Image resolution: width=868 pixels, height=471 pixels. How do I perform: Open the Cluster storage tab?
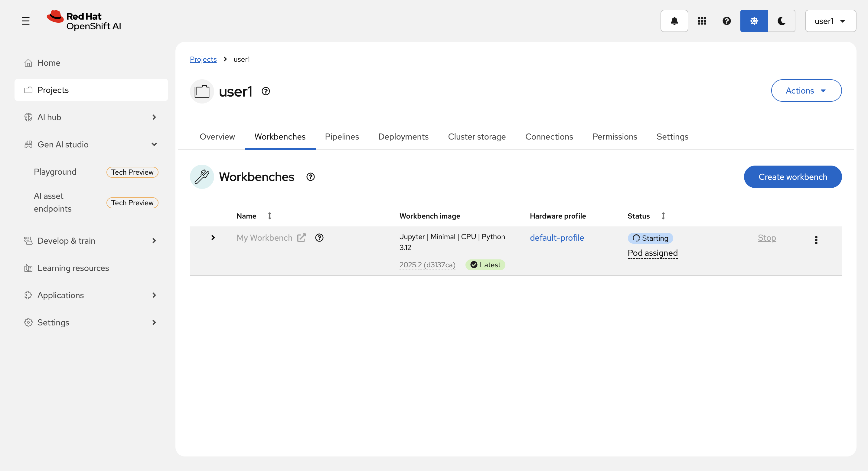pos(476,137)
